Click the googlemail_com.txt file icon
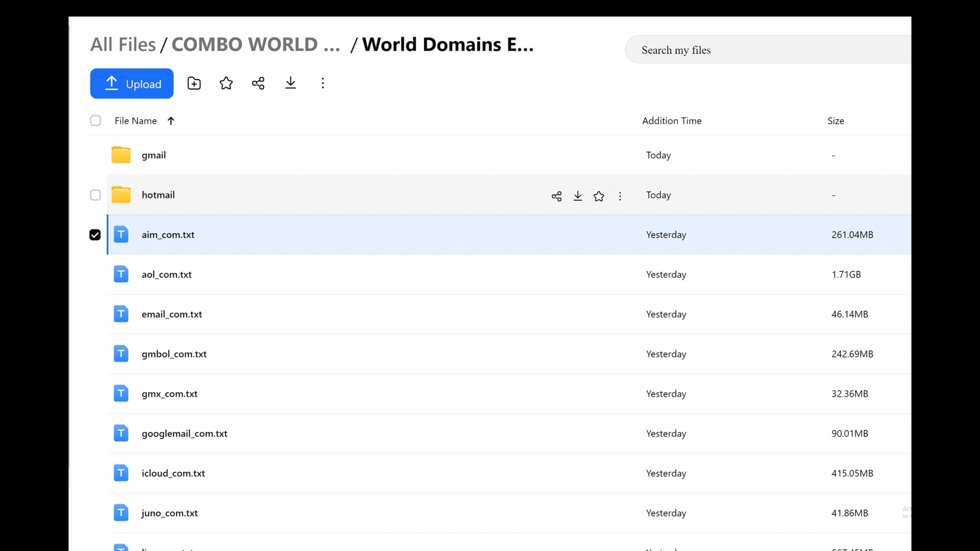The width and height of the screenshot is (980, 551). coord(121,433)
